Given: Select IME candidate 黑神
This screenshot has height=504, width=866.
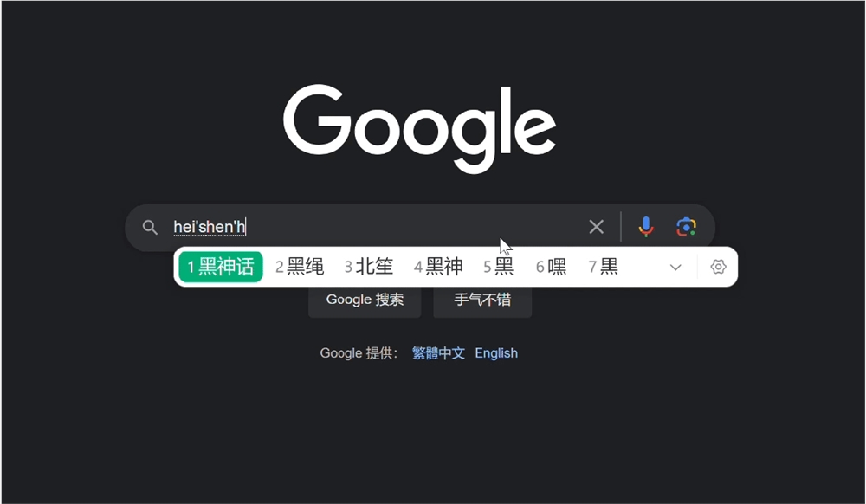Looking at the screenshot, I should (439, 267).
